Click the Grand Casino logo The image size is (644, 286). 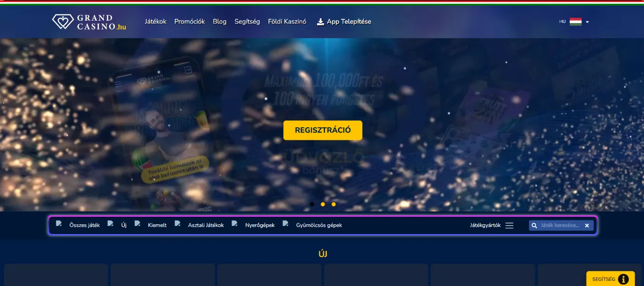pos(89,22)
